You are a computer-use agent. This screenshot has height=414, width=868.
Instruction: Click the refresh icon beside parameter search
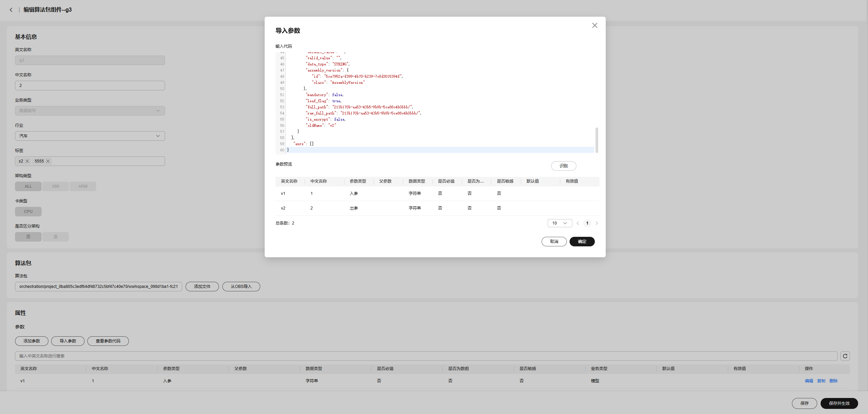pyautogui.click(x=845, y=356)
